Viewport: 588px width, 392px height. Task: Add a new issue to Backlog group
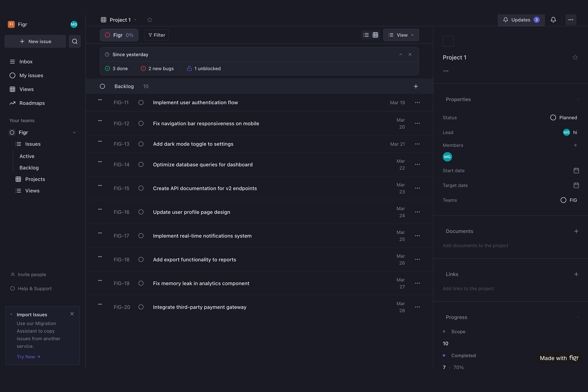(416, 87)
